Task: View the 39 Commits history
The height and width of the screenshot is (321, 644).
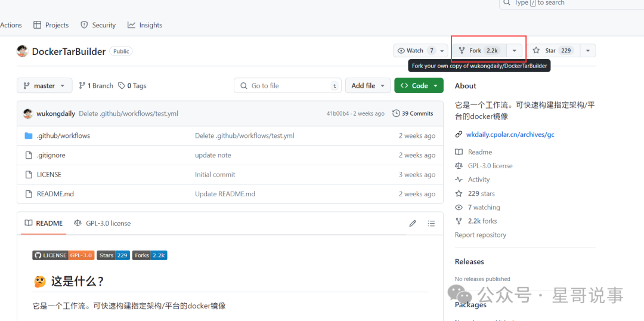Action: (x=413, y=113)
